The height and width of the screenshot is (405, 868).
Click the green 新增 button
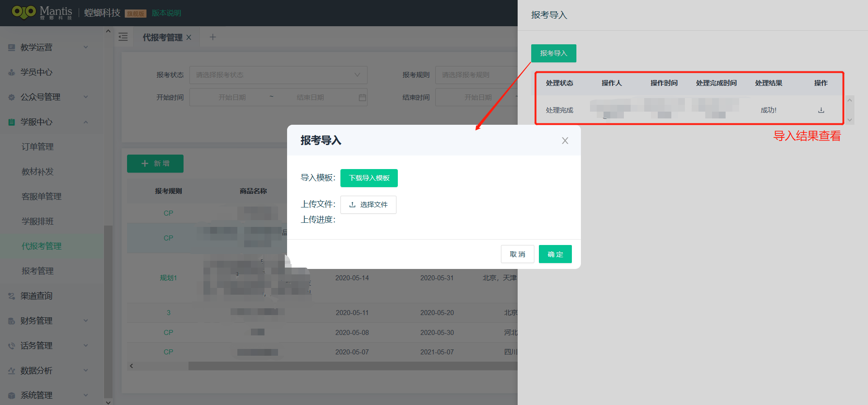point(155,164)
